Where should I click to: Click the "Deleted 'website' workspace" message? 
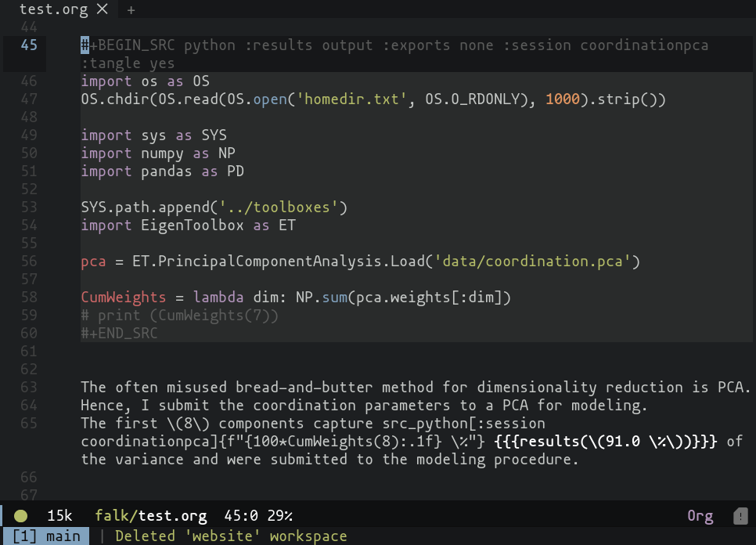pos(230,536)
